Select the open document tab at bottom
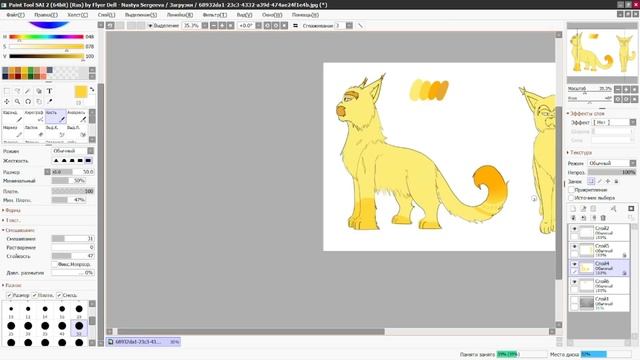This screenshot has width=640, height=360. 144,342
